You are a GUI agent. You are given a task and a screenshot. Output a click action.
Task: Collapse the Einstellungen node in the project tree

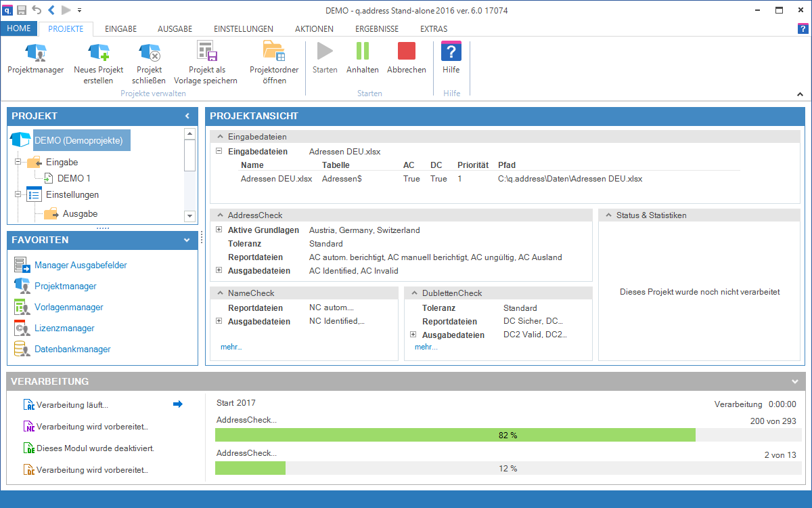point(18,195)
